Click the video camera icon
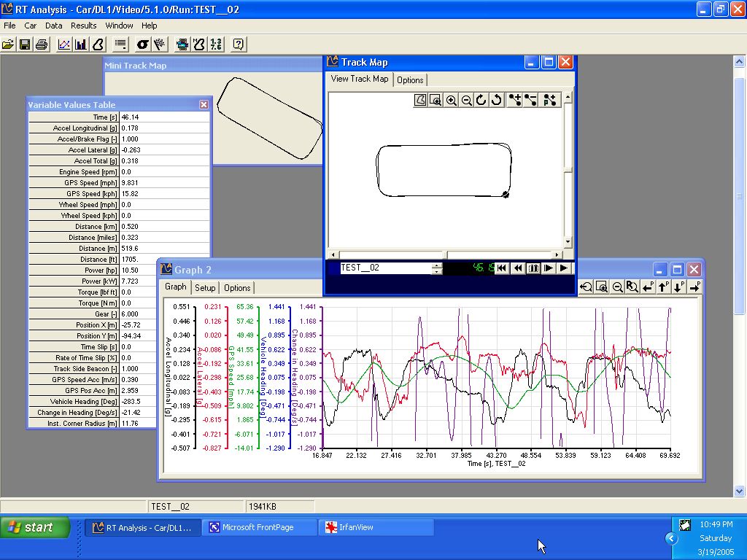The image size is (747, 560). [182, 44]
